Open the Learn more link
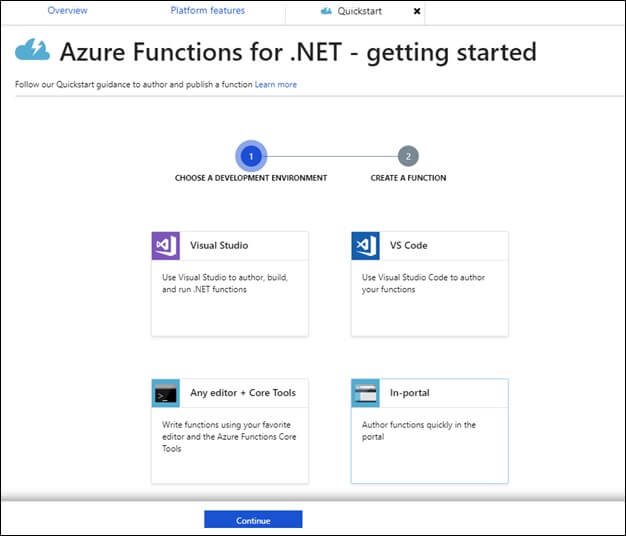The image size is (626, 536). (275, 84)
